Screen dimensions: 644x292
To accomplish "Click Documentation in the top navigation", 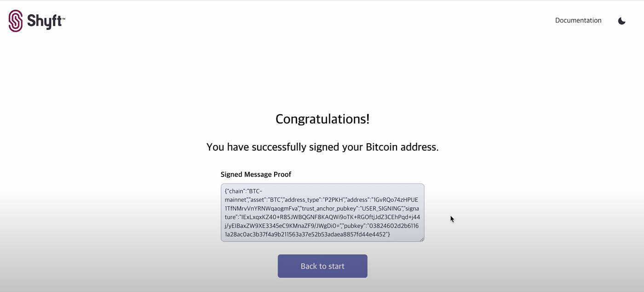I will point(578,20).
